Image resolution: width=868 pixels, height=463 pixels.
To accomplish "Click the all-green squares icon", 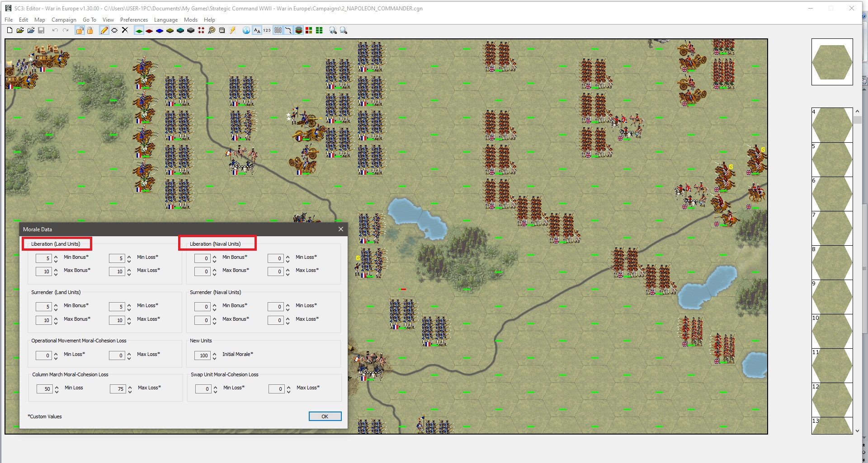I will pyautogui.click(x=319, y=30).
